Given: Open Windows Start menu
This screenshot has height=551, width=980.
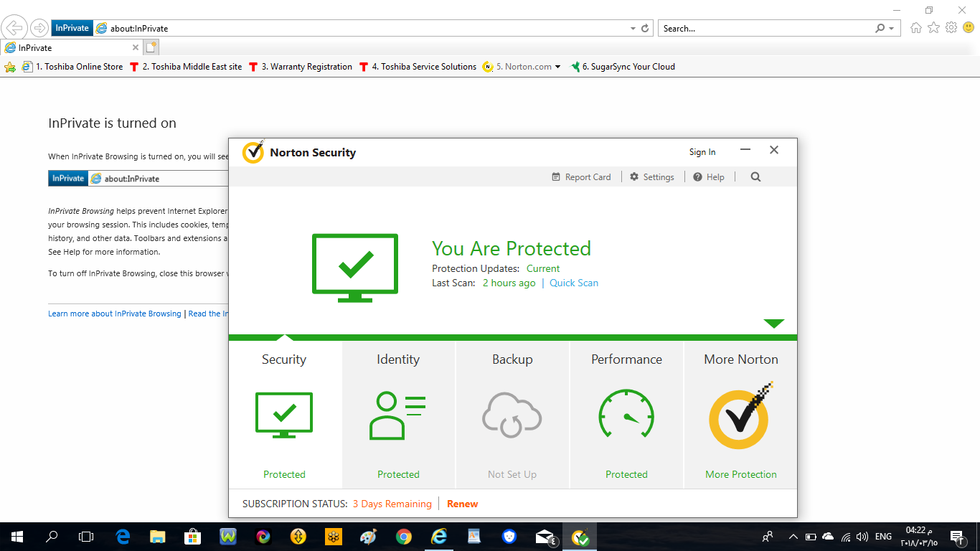Looking at the screenshot, I should (x=17, y=537).
